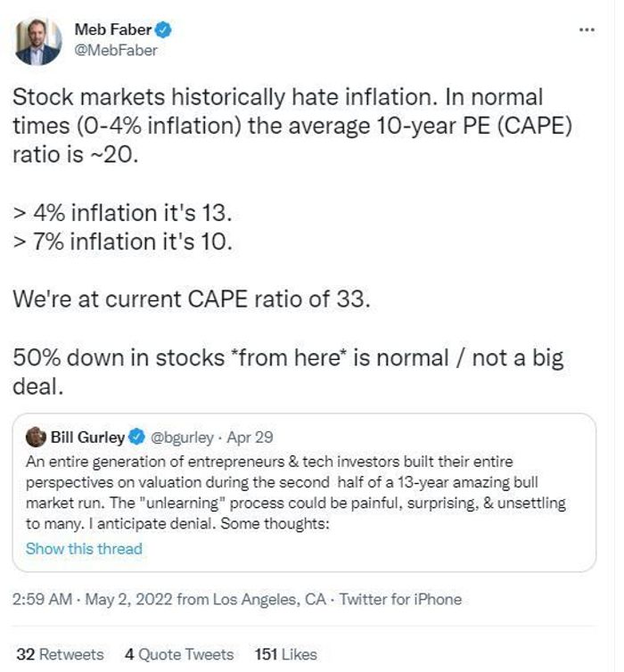The width and height of the screenshot is (624, 672).
Task: View the 32 Retweets list
Action: pyautogui.click(x=60, y=654)
